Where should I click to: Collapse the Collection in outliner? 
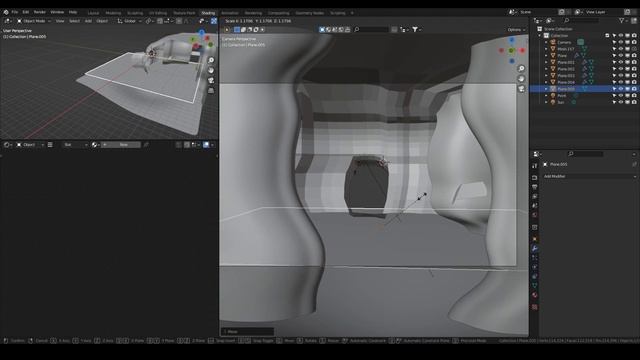tap(540, 36)
